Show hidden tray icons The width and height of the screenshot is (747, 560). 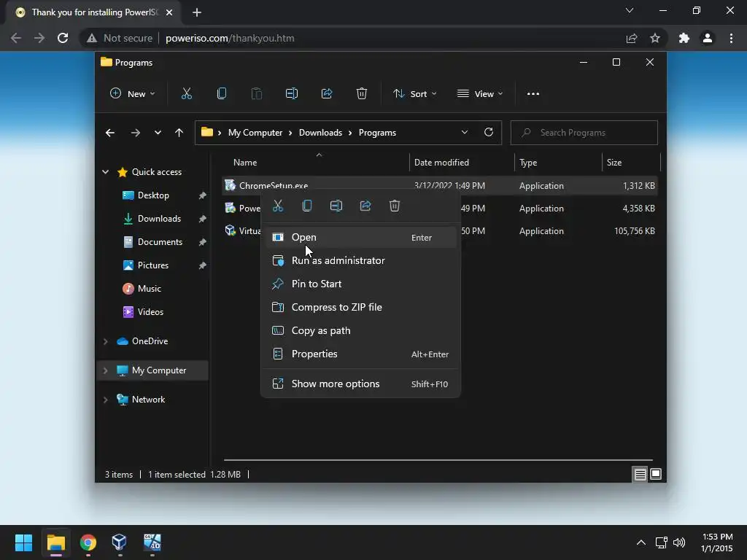pos(641,542)
